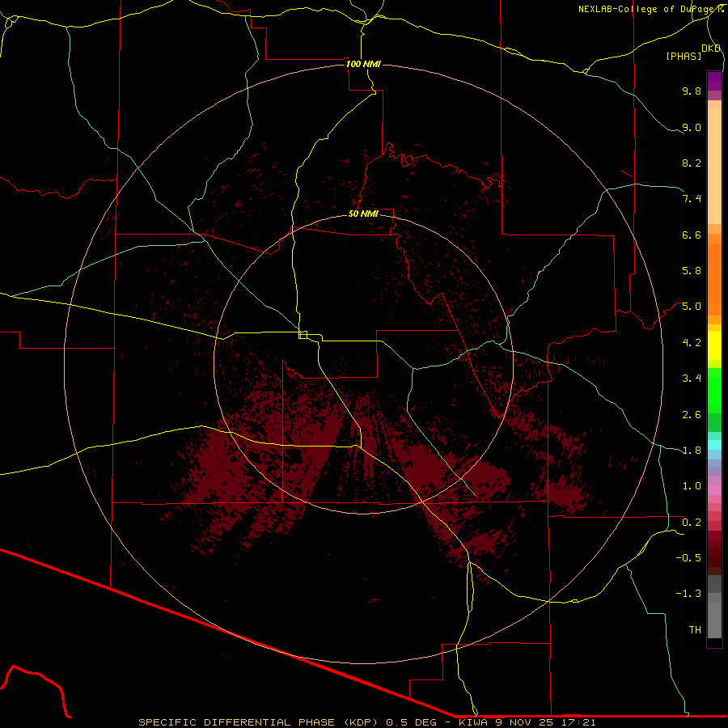Click the "100 NMI" range ring label
Viewport: 728px width, 728px height.
point(363,64)
